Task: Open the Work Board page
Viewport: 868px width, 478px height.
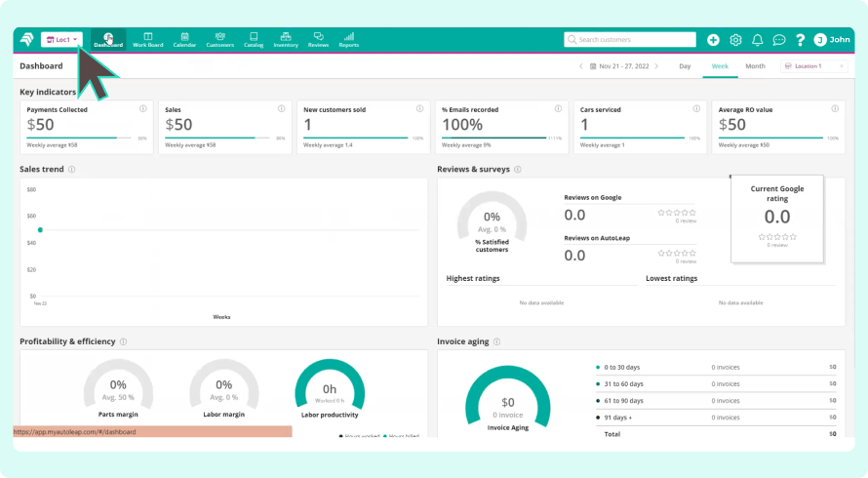Action: [x=148, y=40]
